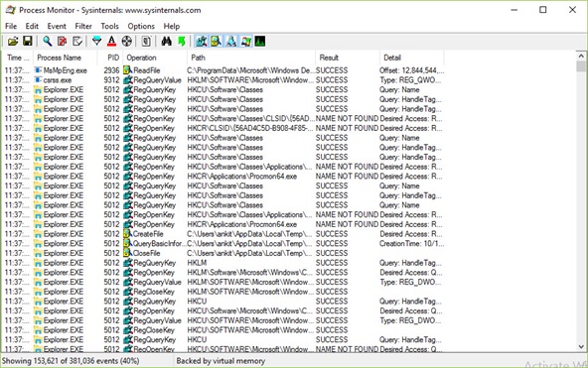588x368 pixels.
Task: Toggle Show File System Activity button
Action: pos(216,42)
